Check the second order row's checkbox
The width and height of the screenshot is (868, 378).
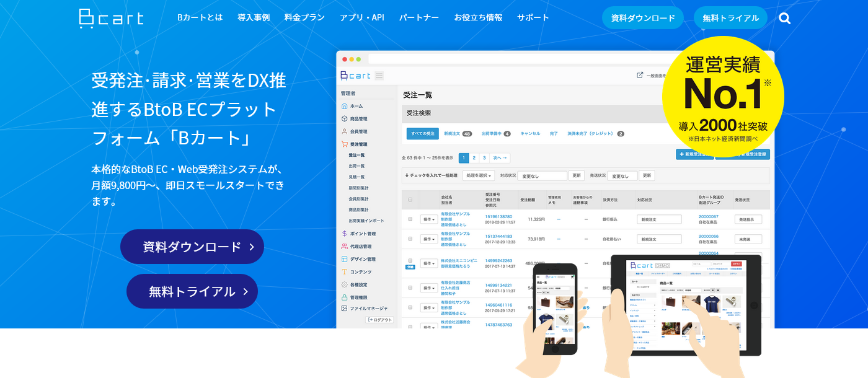[x=409, y=239]
